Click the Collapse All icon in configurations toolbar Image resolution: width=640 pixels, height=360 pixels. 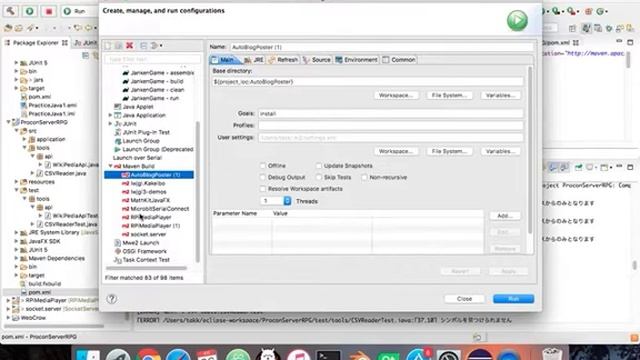143,45
